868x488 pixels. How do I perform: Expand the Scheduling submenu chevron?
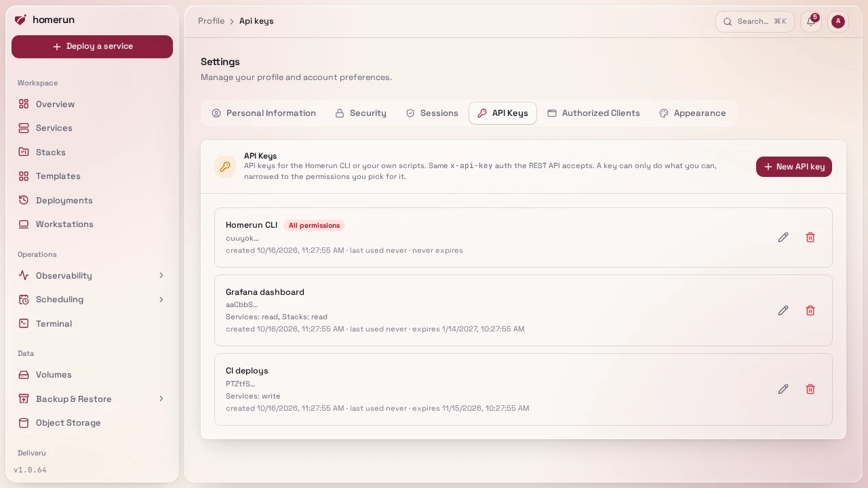coord(161,300)
